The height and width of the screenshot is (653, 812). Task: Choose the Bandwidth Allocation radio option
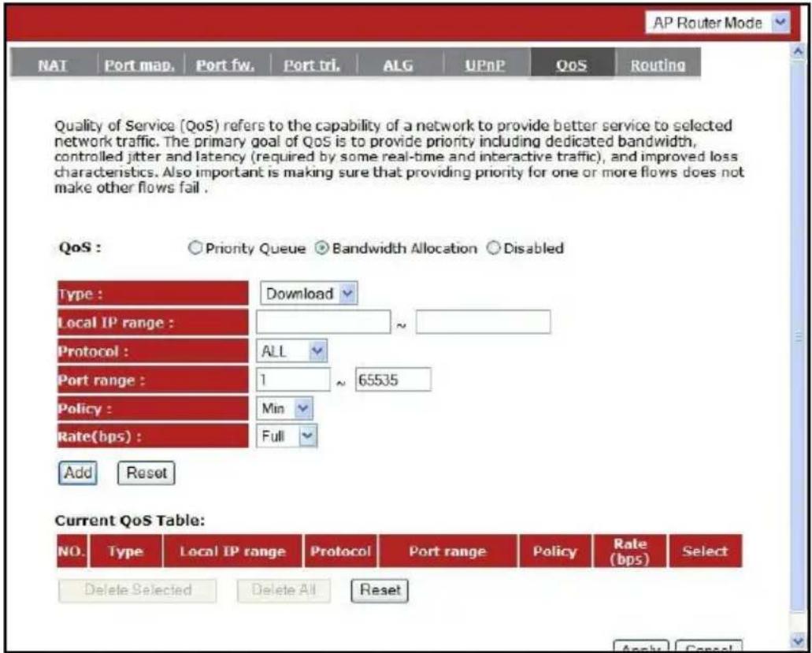pos(321,248)
